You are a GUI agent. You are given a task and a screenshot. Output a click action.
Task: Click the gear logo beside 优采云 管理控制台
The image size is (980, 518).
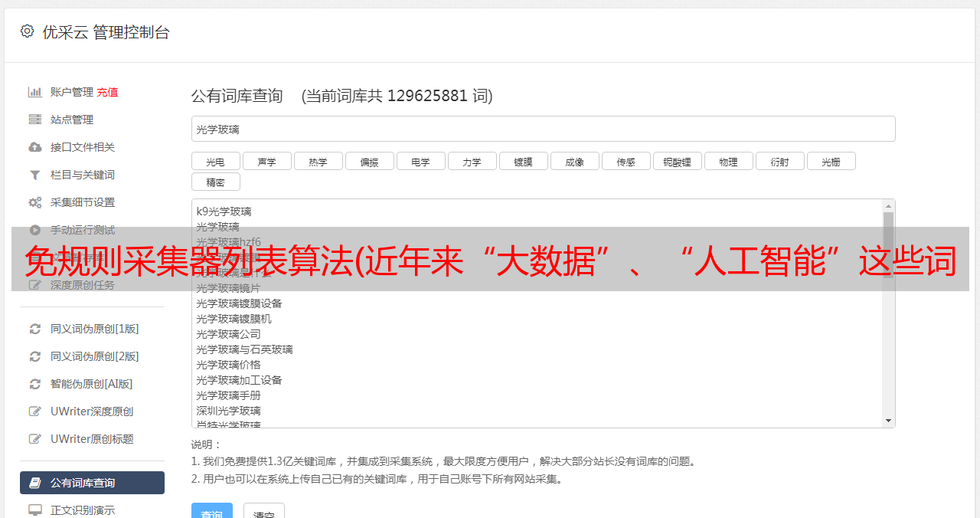point(28,31)
